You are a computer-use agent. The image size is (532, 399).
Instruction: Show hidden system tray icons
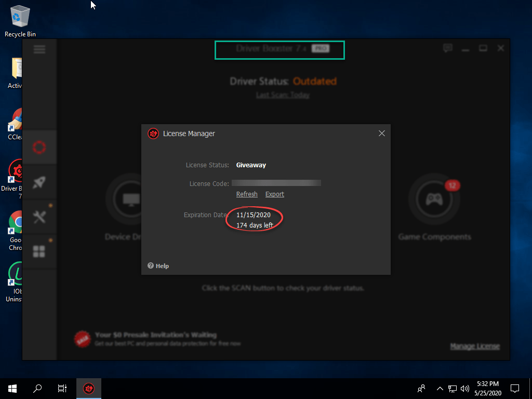(x=440, y=389)
